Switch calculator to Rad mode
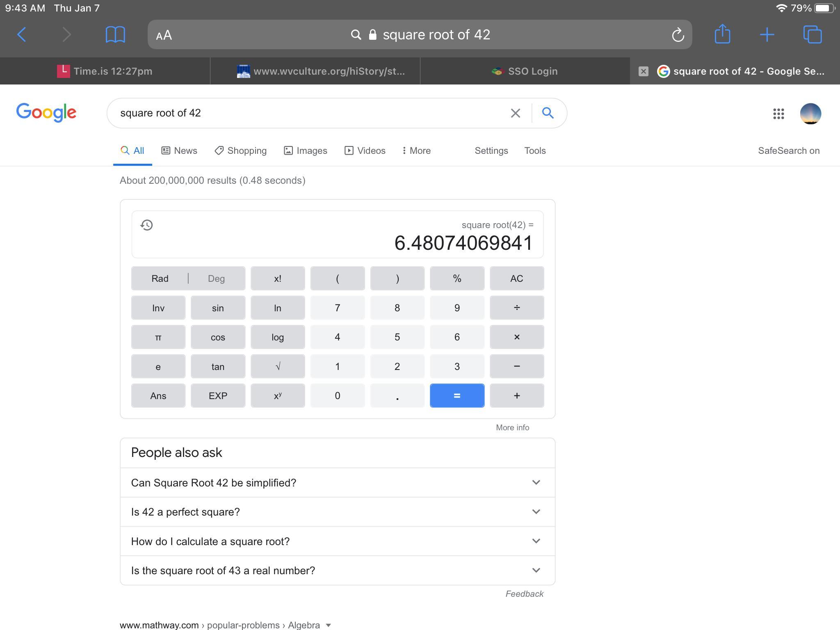This screenshot has height=630, width=840. coord(160,278)
